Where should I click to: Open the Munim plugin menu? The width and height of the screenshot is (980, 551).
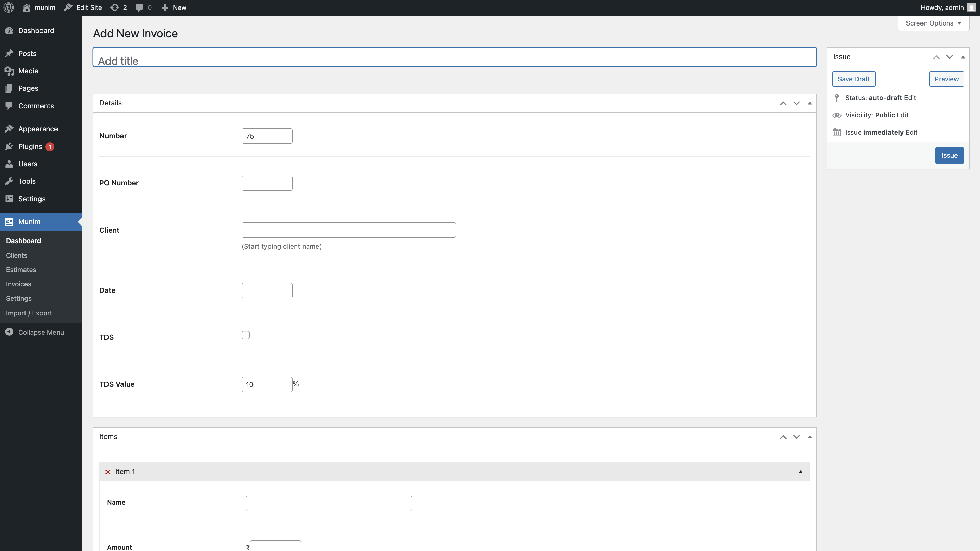coord(29,222)
